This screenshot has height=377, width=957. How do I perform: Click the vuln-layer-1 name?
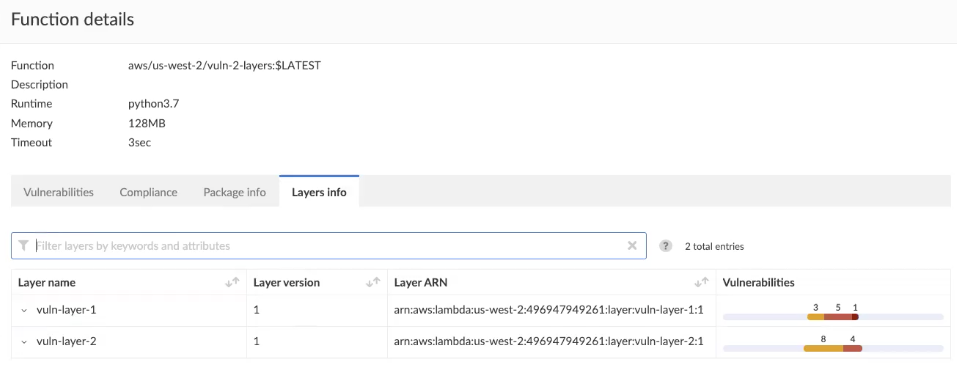click(66, 310)
